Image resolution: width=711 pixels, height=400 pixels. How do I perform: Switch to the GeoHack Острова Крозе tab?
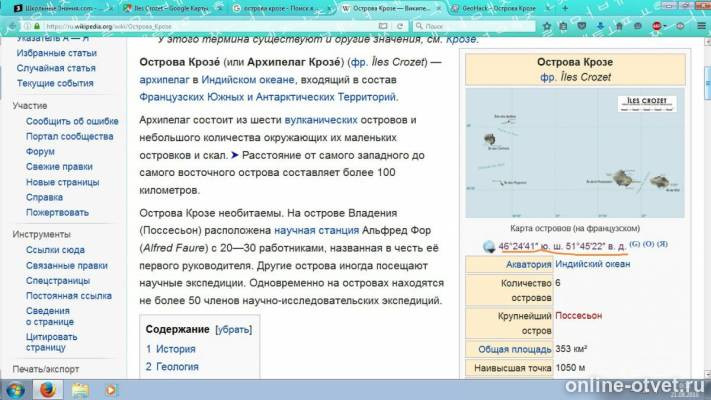coord(497,8)
